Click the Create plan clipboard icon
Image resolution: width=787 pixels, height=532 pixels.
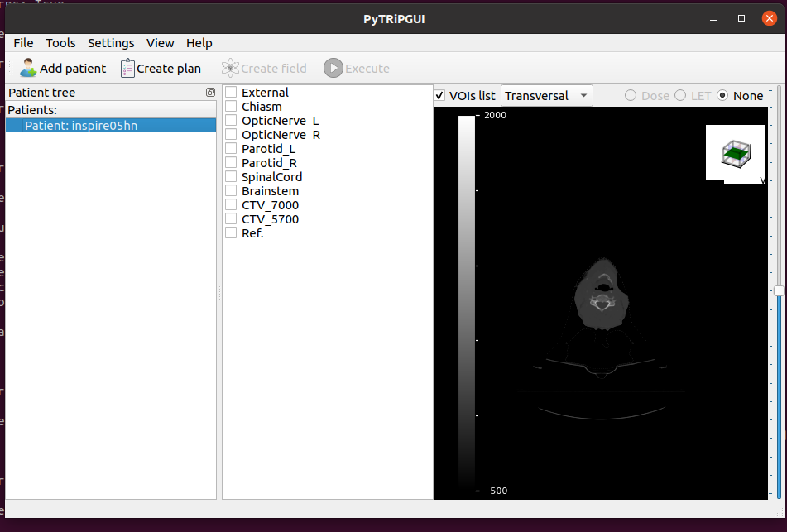pos(127,68)
